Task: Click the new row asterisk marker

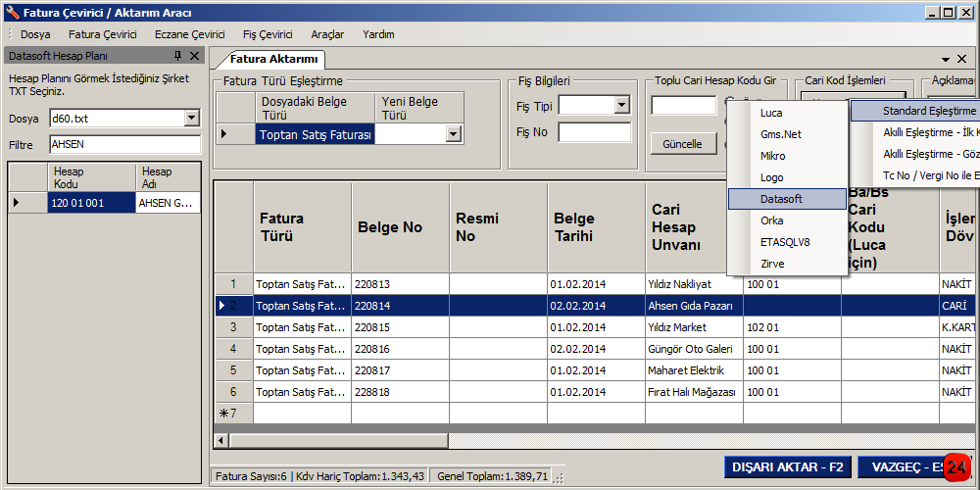Action: (x=233, y=413)
